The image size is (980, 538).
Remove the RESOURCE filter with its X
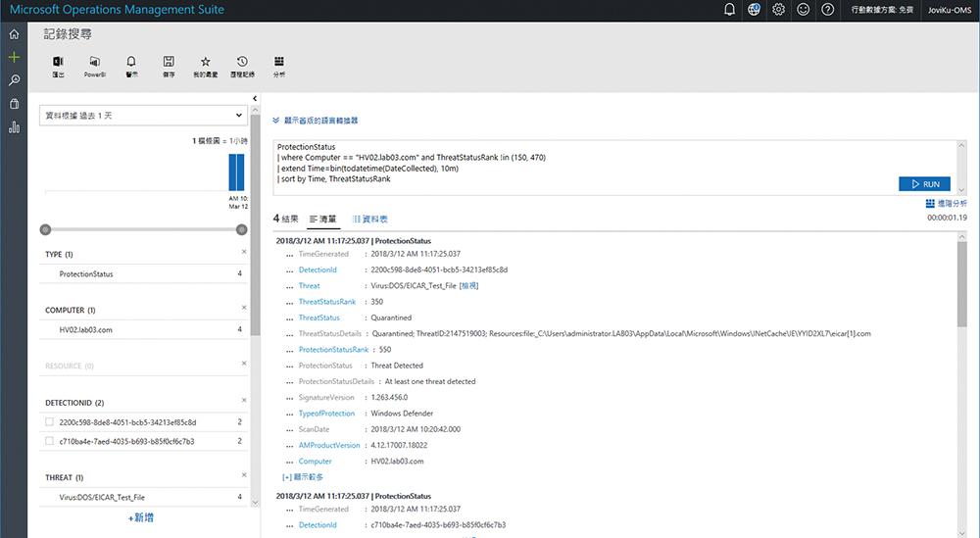tap(244, 363)
